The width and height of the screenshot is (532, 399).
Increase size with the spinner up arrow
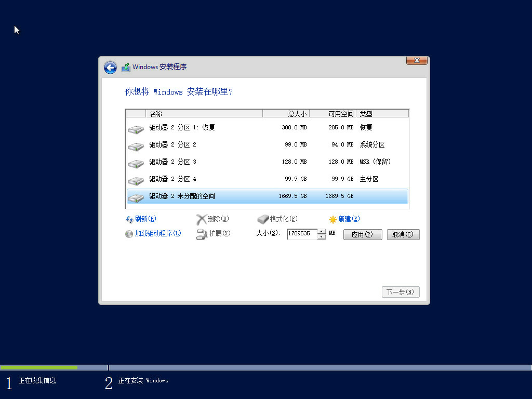(322, 231)
